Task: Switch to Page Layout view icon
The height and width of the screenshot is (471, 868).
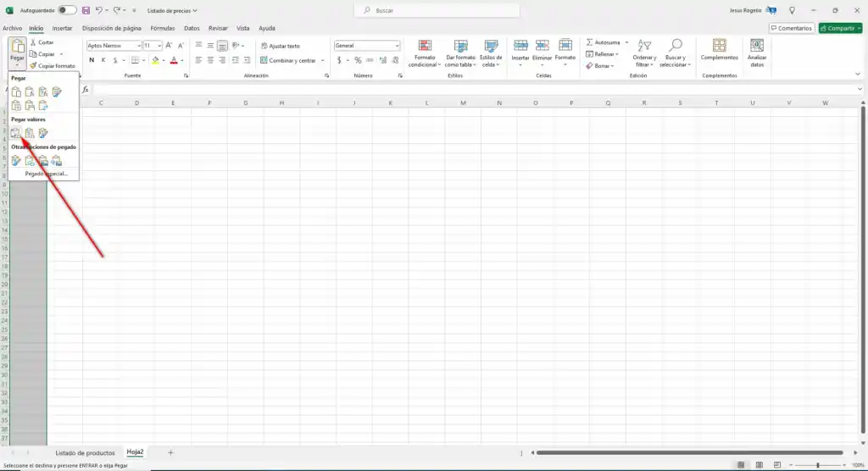Action: point(759,465)
